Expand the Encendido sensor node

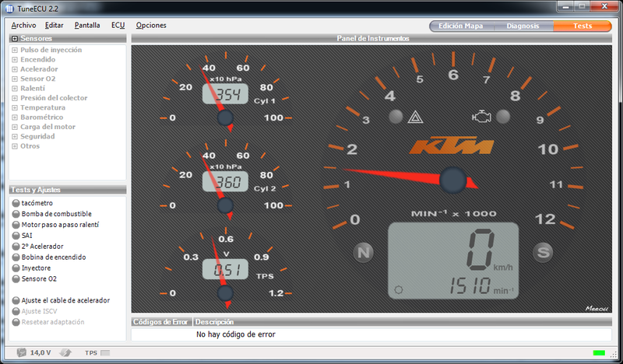(15, 60)
